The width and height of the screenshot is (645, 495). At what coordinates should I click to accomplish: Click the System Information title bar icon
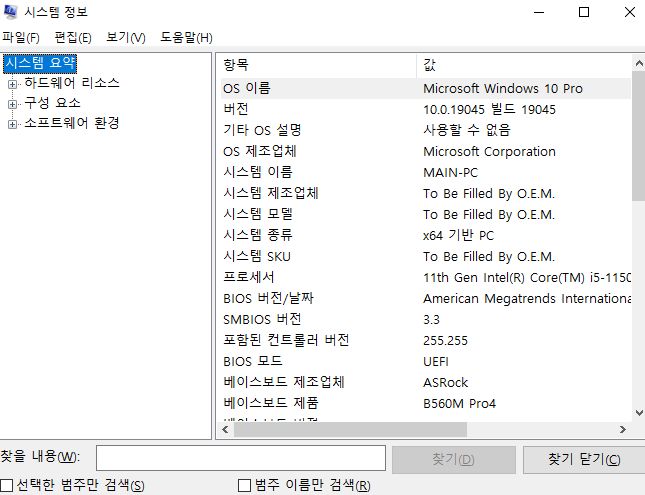pyautogui.click(x=10, y=12)
